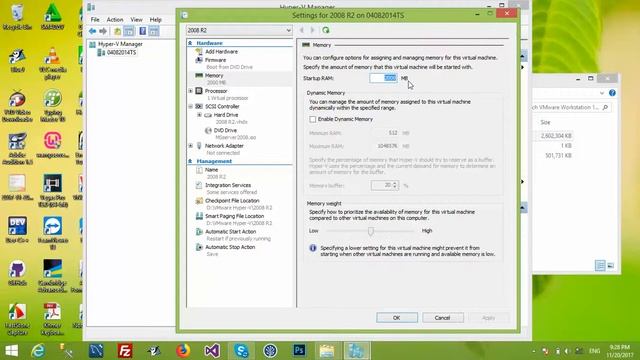Click Smart Paging File Location icon
The width and height of the screenshot is (640, 360).
click(x=199, y=216)
